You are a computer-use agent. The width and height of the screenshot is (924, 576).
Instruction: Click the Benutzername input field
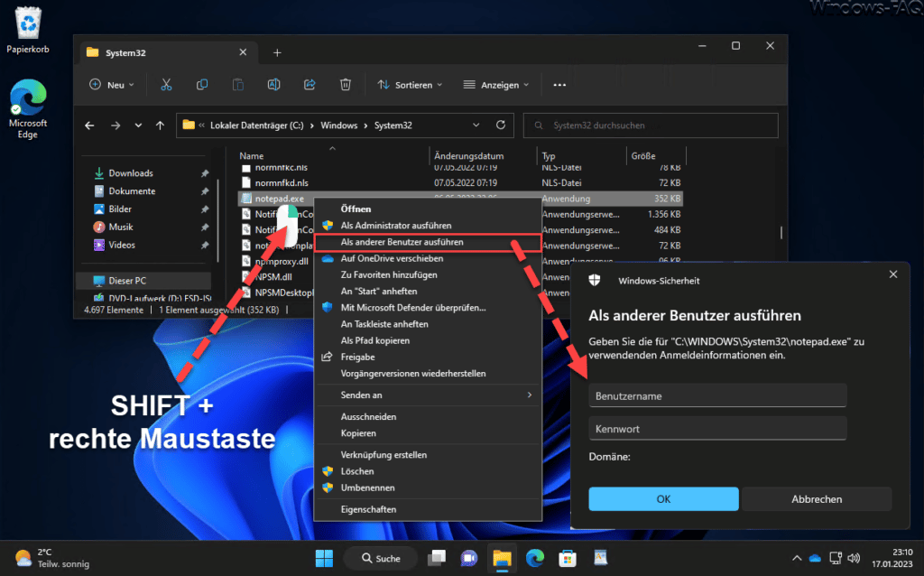[717, 395]
